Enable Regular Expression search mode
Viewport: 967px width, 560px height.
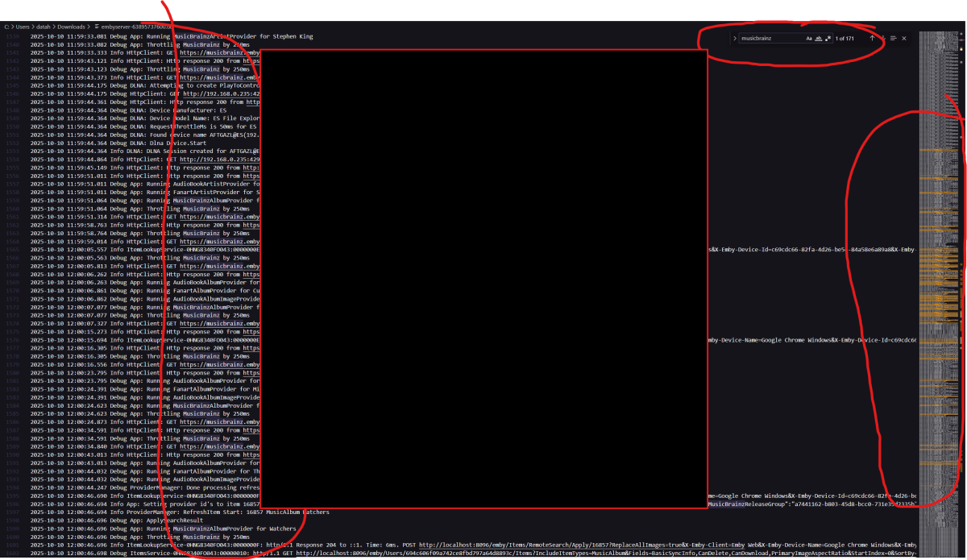(829, 38)
